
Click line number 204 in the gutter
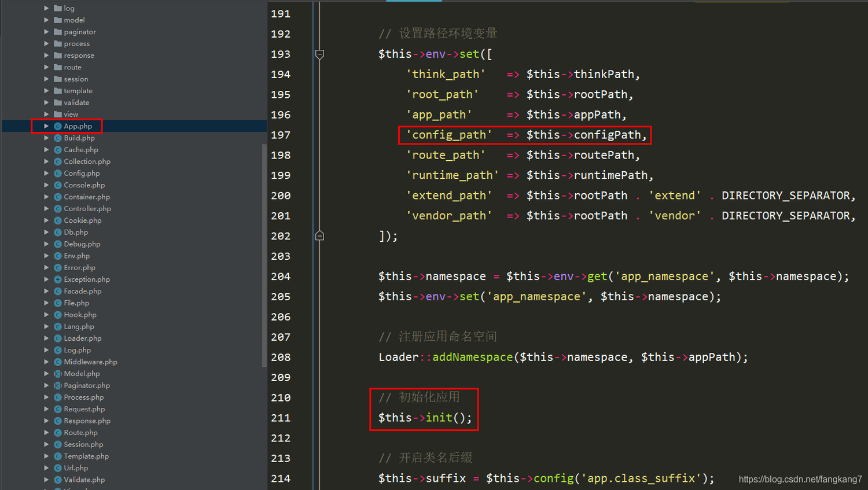[x=281, y=277]
